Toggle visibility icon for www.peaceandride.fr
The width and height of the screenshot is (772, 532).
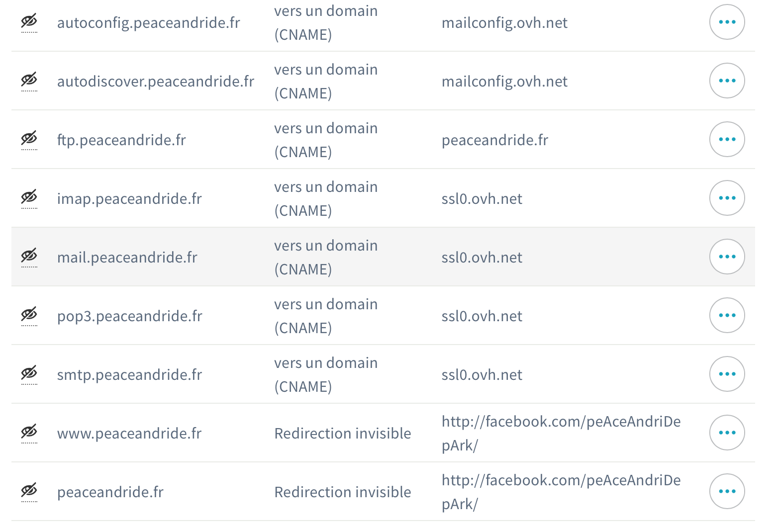pyautogui.click(x=29, y=432)
